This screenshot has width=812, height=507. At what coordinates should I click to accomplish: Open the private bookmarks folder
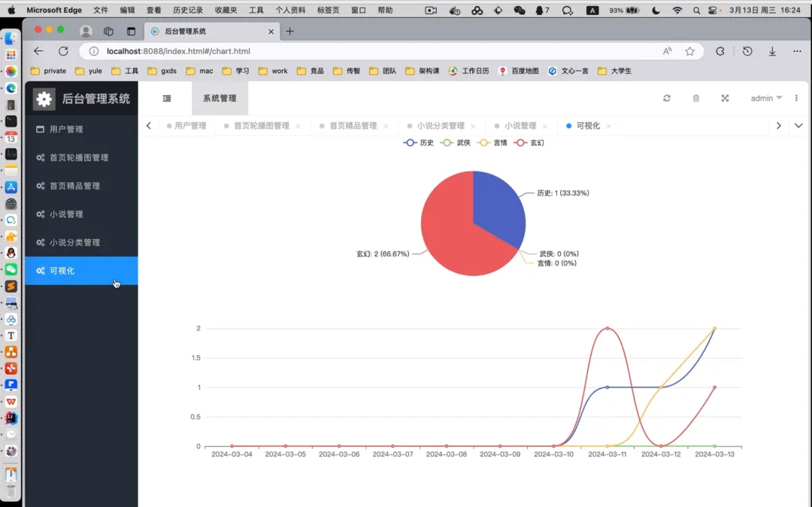click(x=49, y=71)
